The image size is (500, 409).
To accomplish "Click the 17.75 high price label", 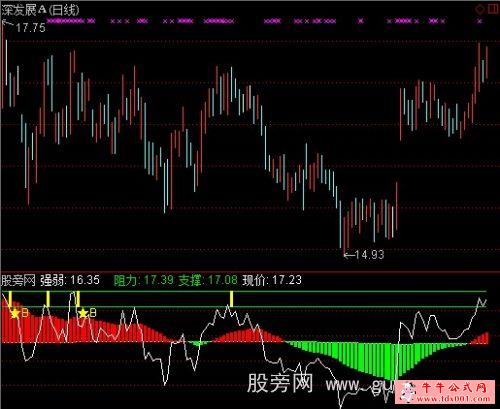I will (x=31, y=28).
